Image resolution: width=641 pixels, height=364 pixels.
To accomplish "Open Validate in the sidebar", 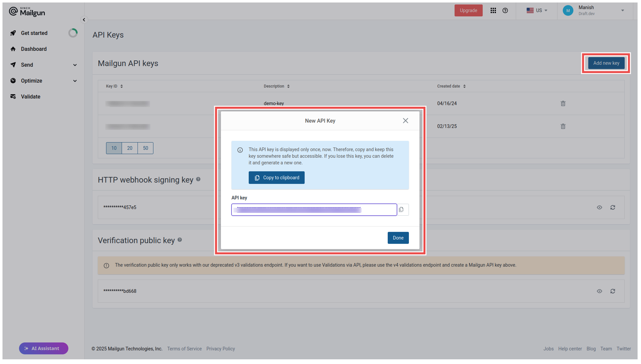I will click(30, 96).
